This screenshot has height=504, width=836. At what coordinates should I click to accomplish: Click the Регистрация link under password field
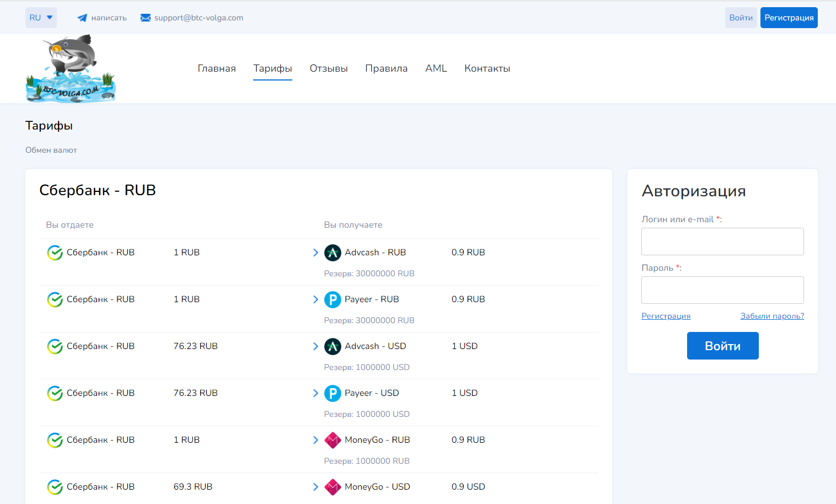click(666, 316)
